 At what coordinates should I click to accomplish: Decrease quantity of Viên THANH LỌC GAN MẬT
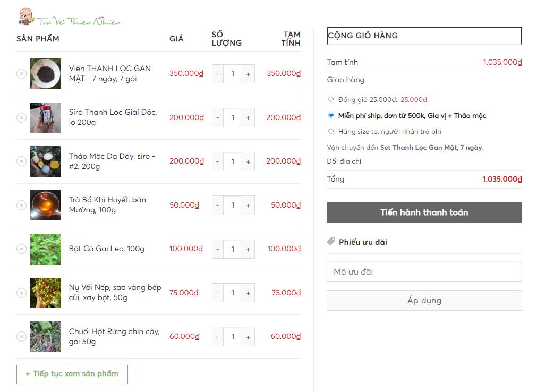(217, 74)
